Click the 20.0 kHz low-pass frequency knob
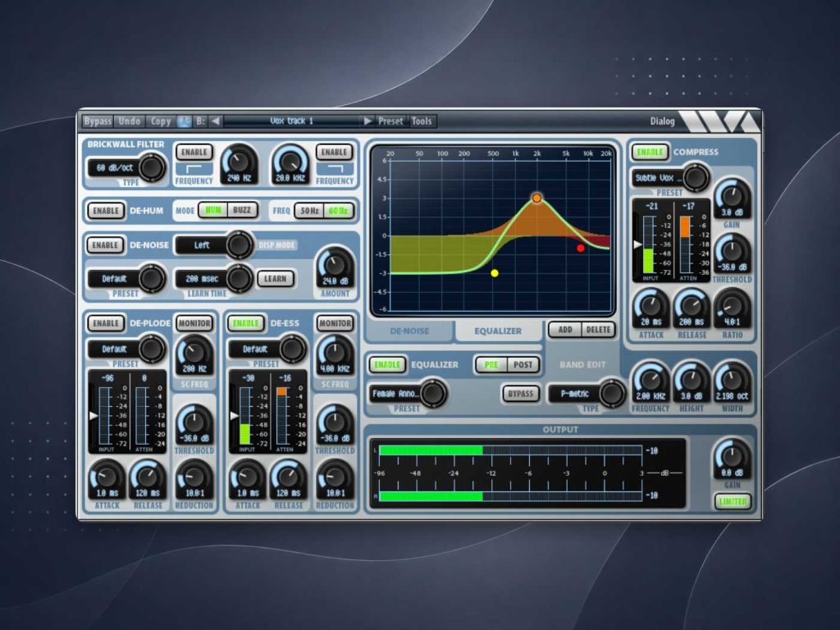The width and height of the screenshot is (840, 630). (290, 163)
